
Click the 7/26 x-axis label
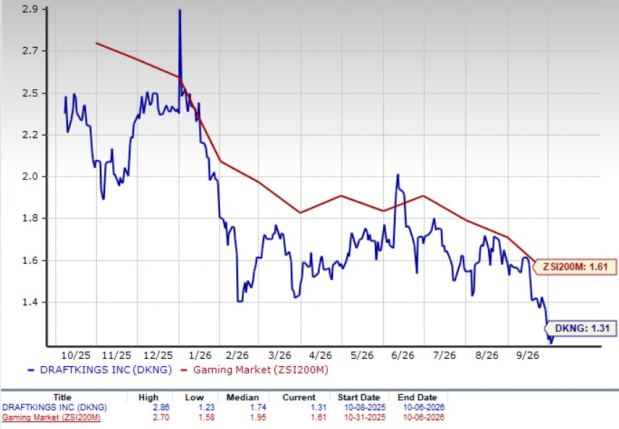(445, 356)
